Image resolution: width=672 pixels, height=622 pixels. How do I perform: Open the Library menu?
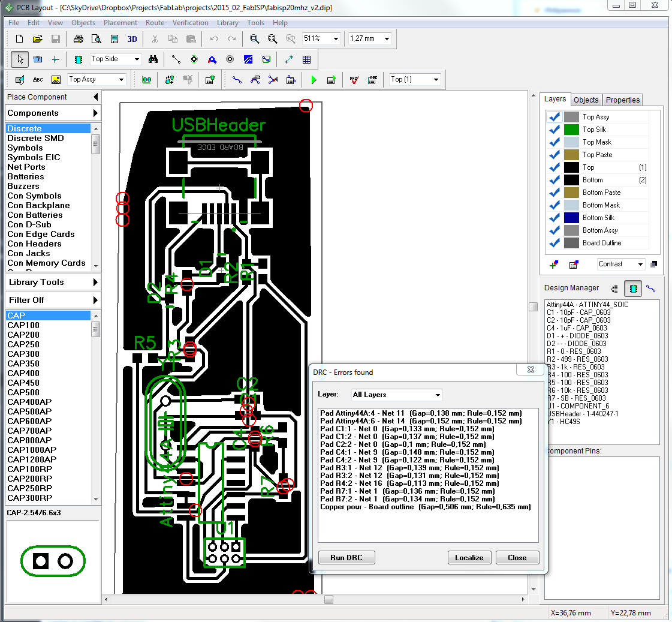228,23
